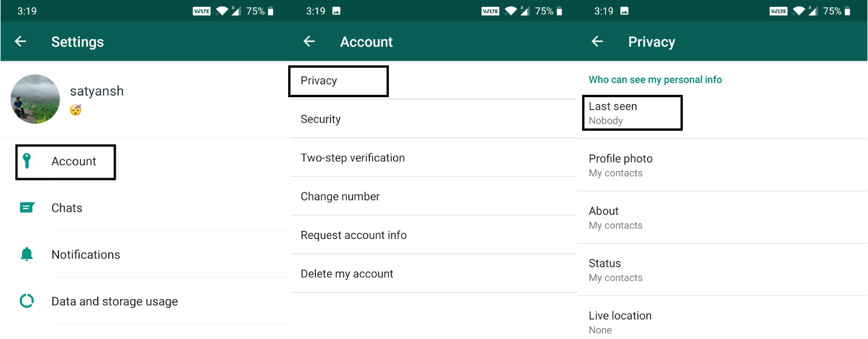
Task: Open the Notifications settings entry
Action: (x=145, y=255)
